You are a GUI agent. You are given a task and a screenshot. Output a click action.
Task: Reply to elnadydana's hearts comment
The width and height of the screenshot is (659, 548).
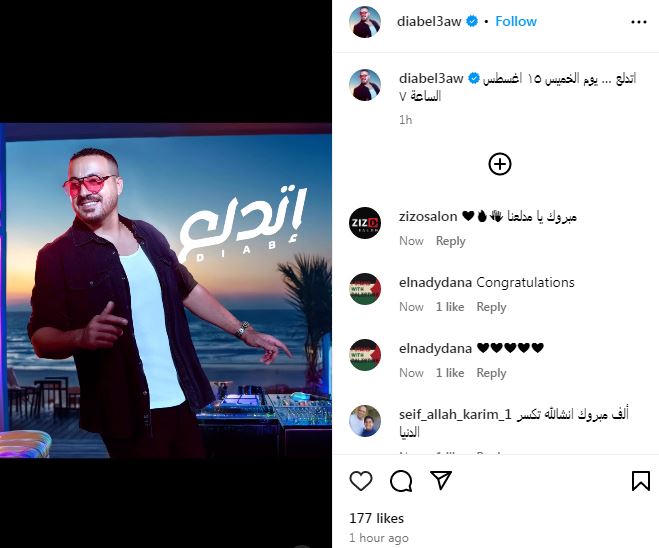click(x=491, y=373)
